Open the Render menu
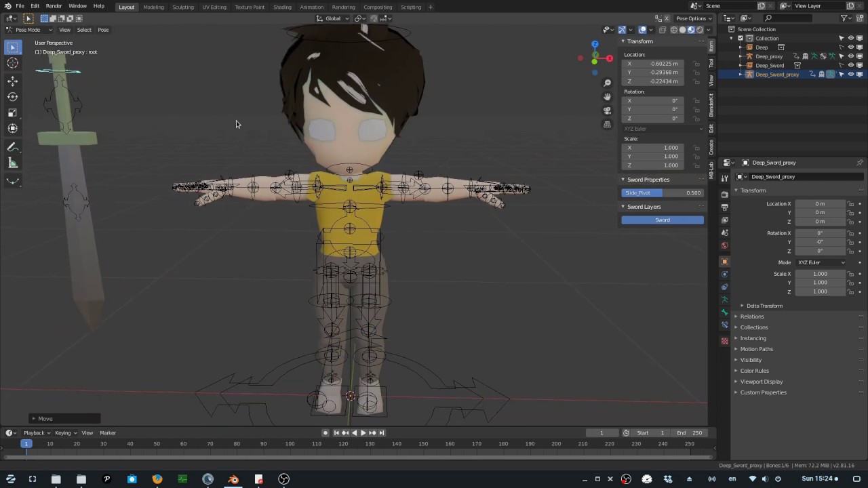 tap(54, 6)
